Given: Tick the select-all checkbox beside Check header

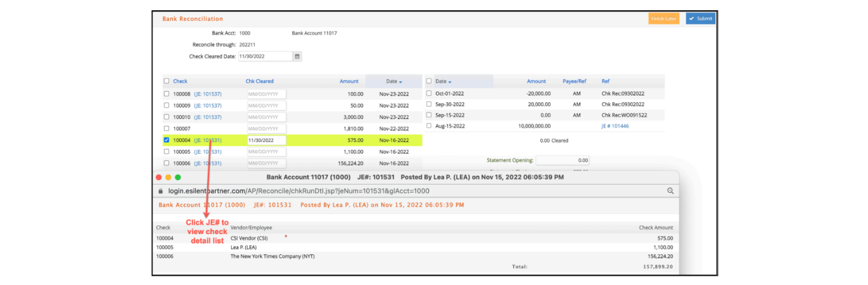Looking at the screenshot, I should click(166, 81).
